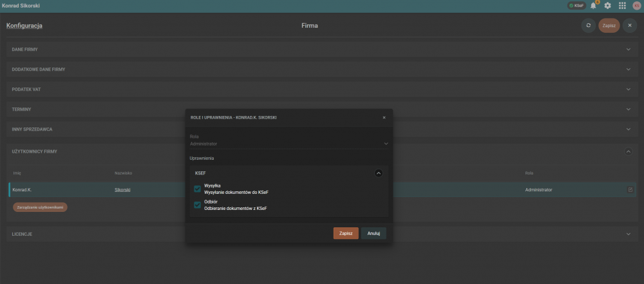The width and height of the screenshot is (644, 284).
Task: Click the Firma page heading
Action: click(310, 26)
